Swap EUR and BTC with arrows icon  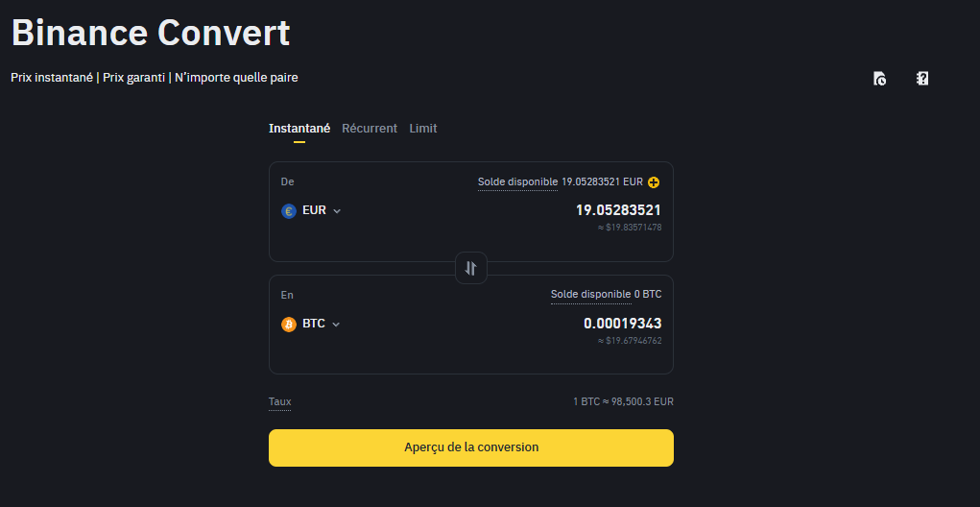470,268
